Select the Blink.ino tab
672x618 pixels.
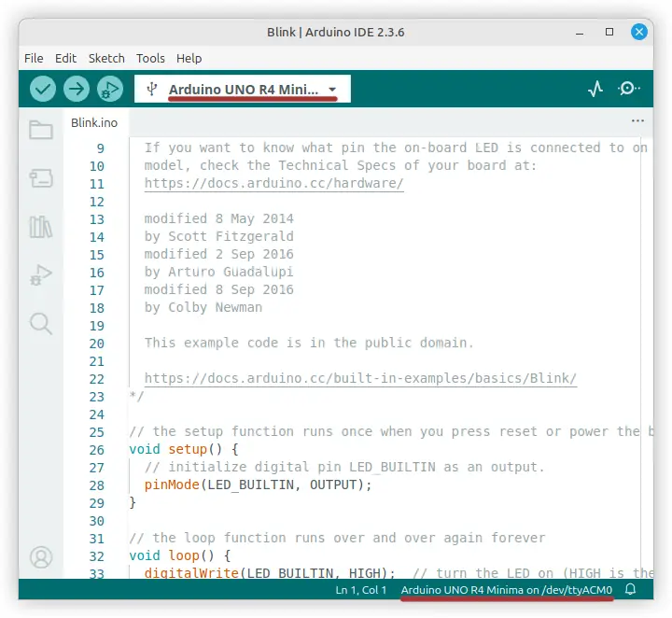coord(94,122)
